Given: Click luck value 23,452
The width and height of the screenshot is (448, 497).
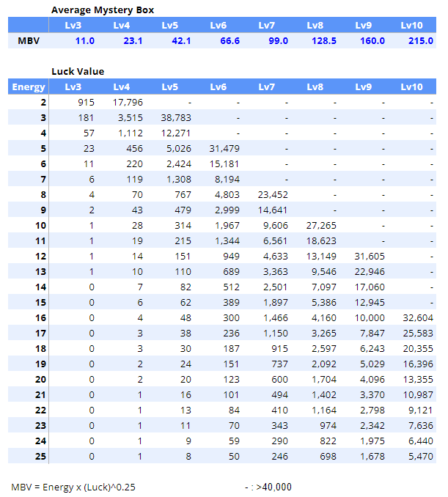Looking at the screenshot, I should point(273,194).
